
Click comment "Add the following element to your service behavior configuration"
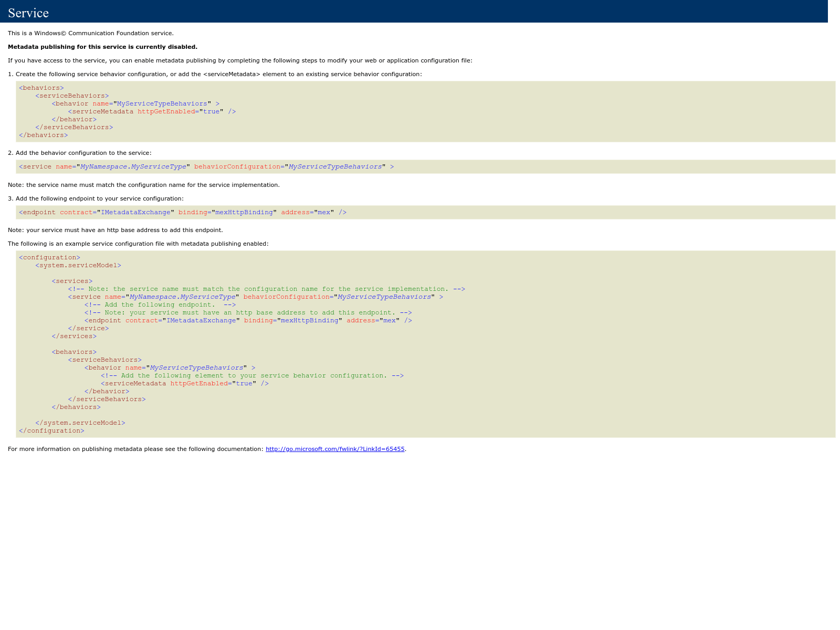pos(252,375)
